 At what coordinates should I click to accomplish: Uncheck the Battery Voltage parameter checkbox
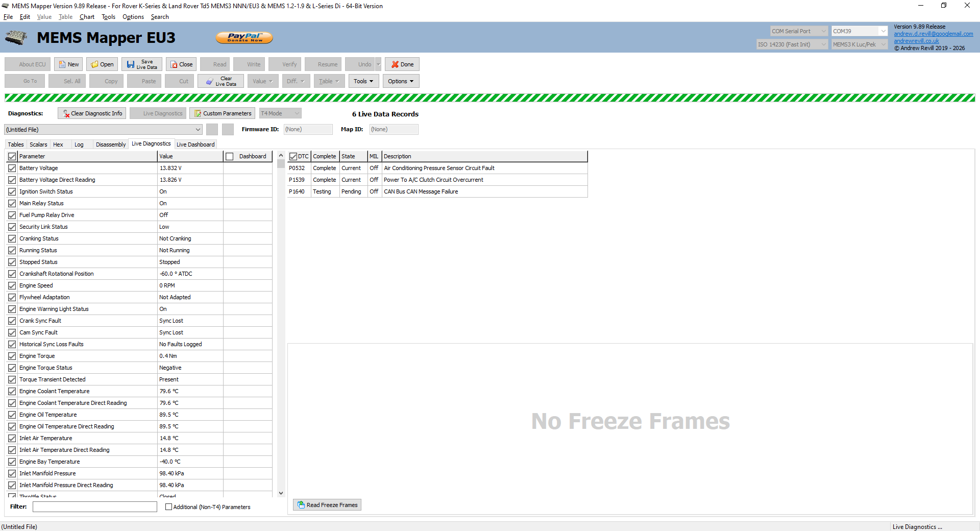12,168
